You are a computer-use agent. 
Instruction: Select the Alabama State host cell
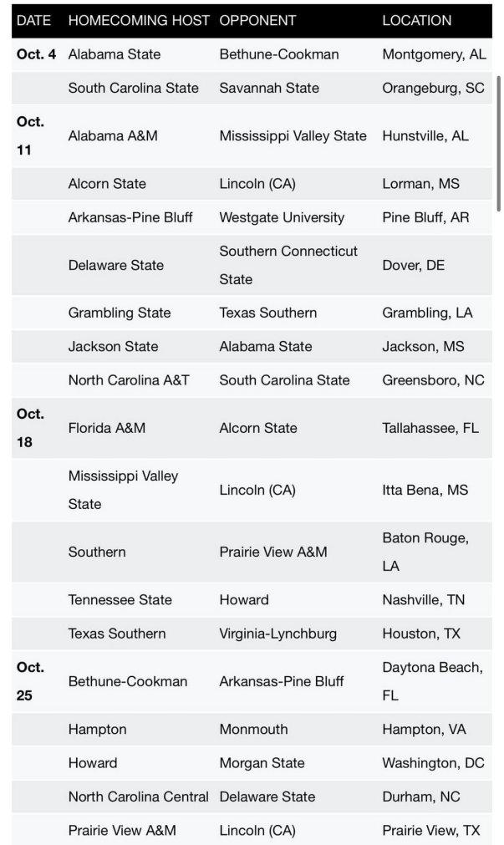(115, 54)
